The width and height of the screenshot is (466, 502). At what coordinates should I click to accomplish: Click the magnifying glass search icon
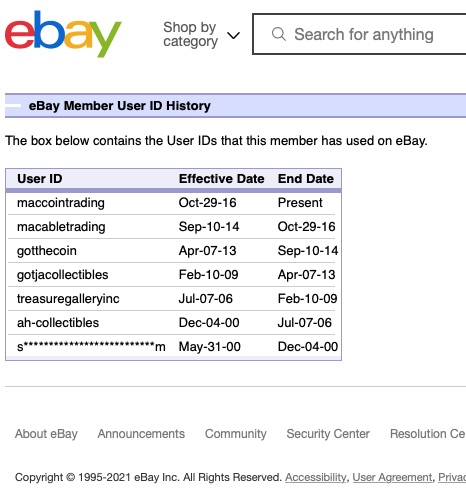point(279,34)
